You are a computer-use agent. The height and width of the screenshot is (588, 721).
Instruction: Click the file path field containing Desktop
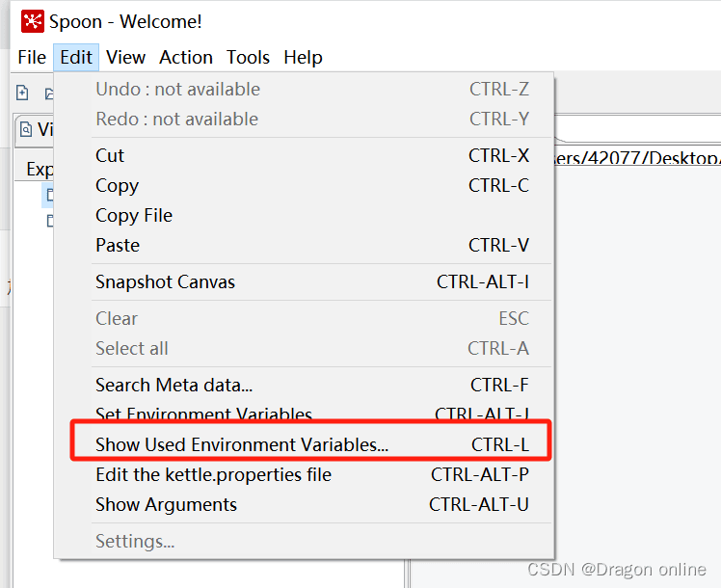coord(637,158)
